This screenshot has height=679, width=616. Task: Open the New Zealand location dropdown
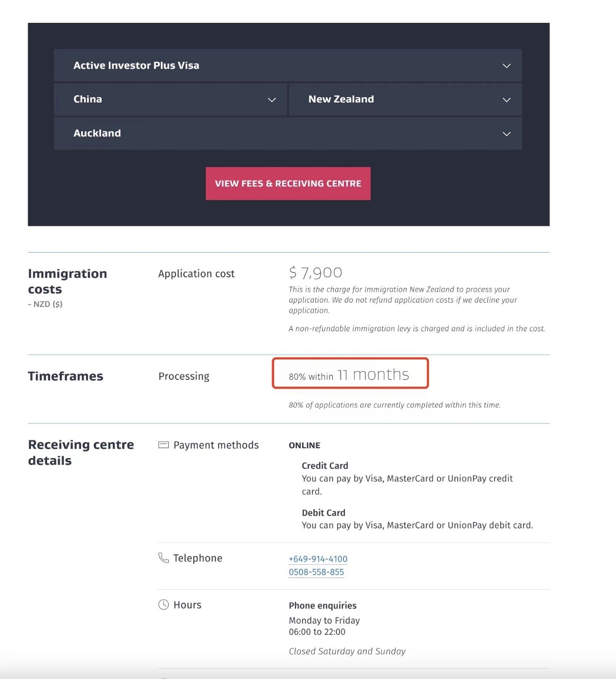point(405,100)
